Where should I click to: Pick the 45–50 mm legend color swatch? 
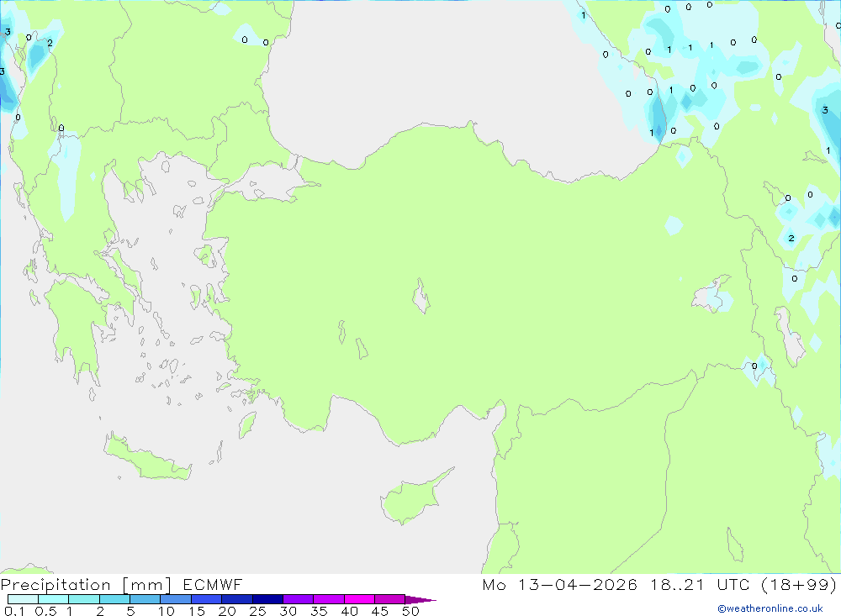point(389,599)
